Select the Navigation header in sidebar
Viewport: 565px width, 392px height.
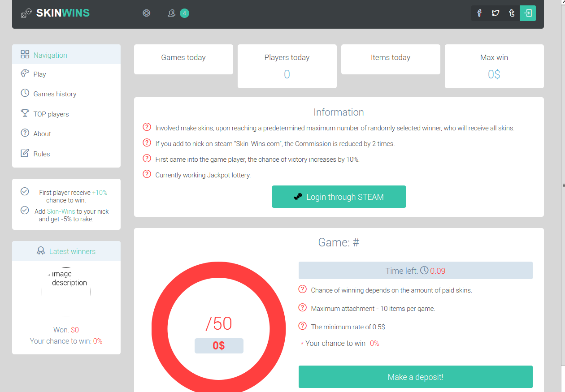[x=66, y=54]
